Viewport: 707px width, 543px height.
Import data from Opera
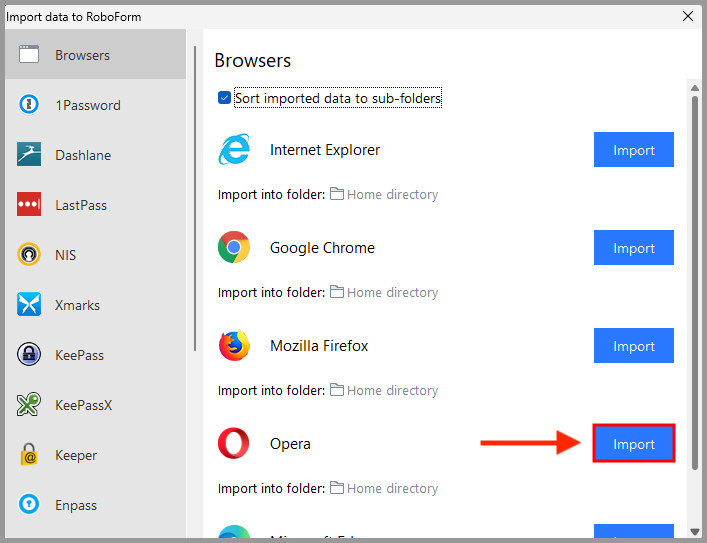(x=634, y=443)
